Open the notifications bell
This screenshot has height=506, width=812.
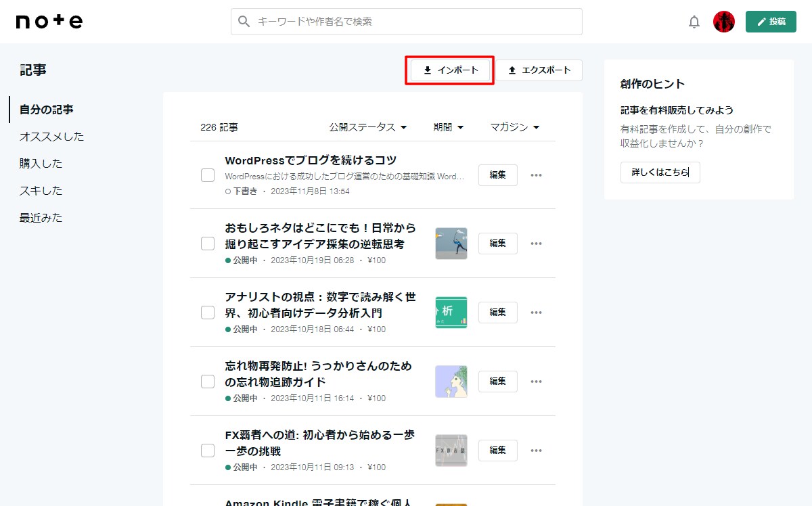694,22
